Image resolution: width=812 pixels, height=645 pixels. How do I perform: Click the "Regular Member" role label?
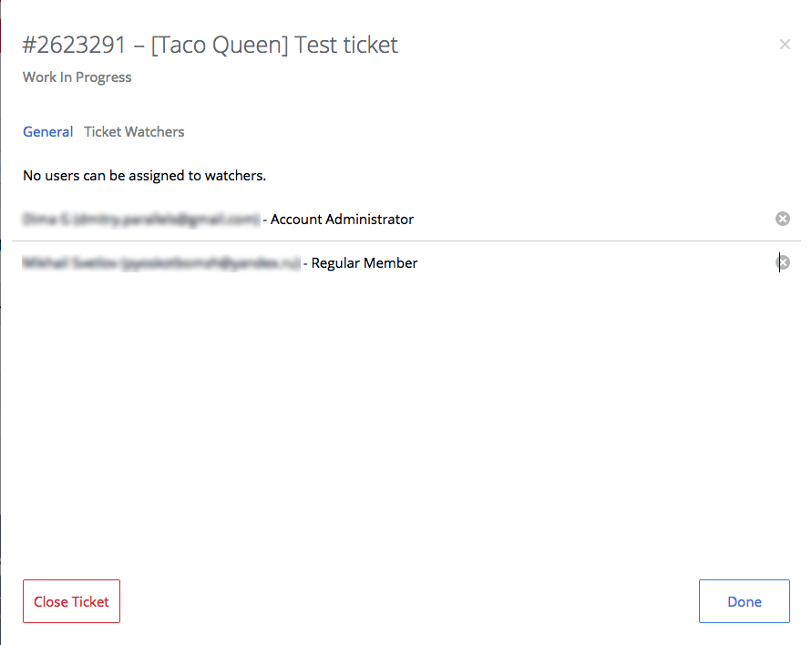tap(365, 263)
